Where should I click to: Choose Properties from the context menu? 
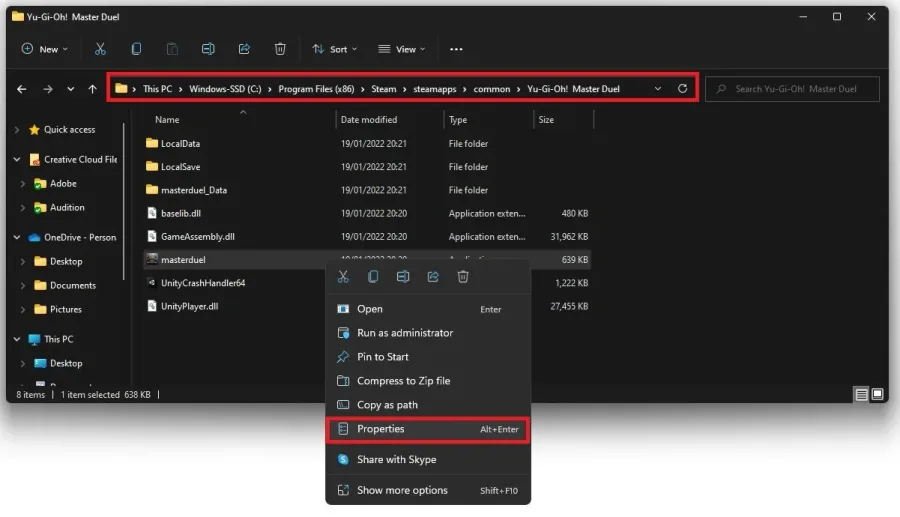coord(428,429)
